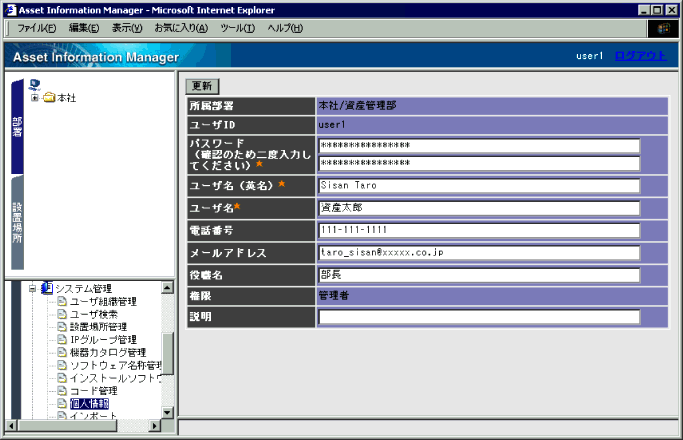
Task: Click the horizontal scrollbar right arrow
Action: pyautogui.click(x=154, y=426)
